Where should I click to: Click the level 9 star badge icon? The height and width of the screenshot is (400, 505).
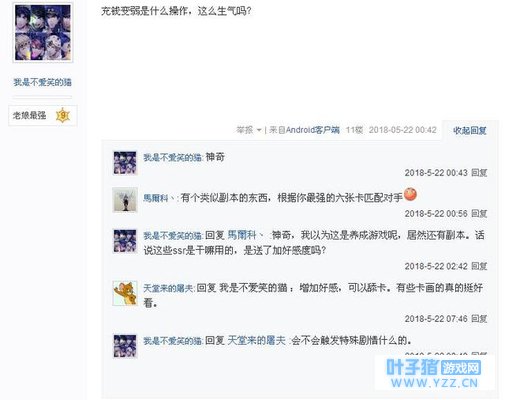point(63,116)
